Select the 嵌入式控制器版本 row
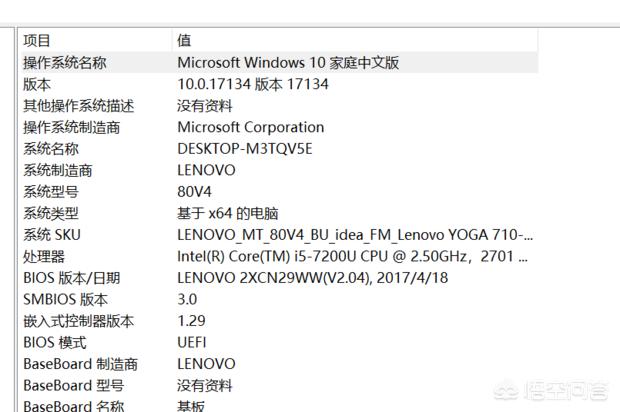This screenshot has height=412, width=620. coord(79,321)
